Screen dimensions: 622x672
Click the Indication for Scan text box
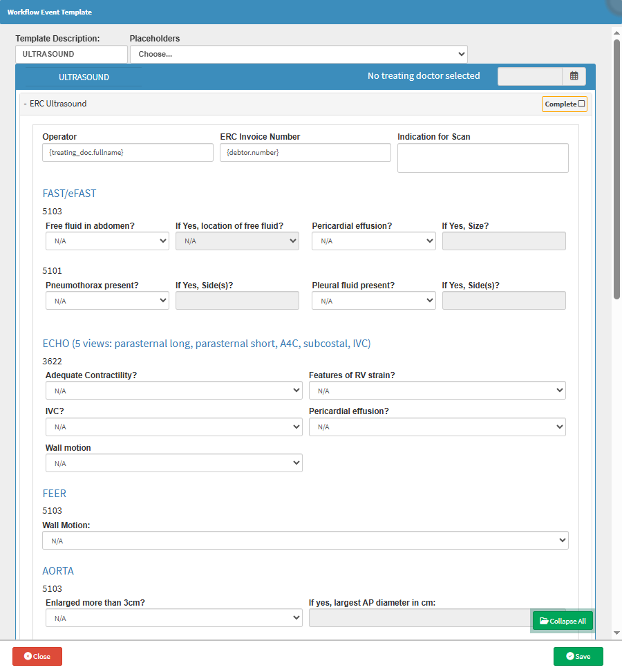coord(482,158)
